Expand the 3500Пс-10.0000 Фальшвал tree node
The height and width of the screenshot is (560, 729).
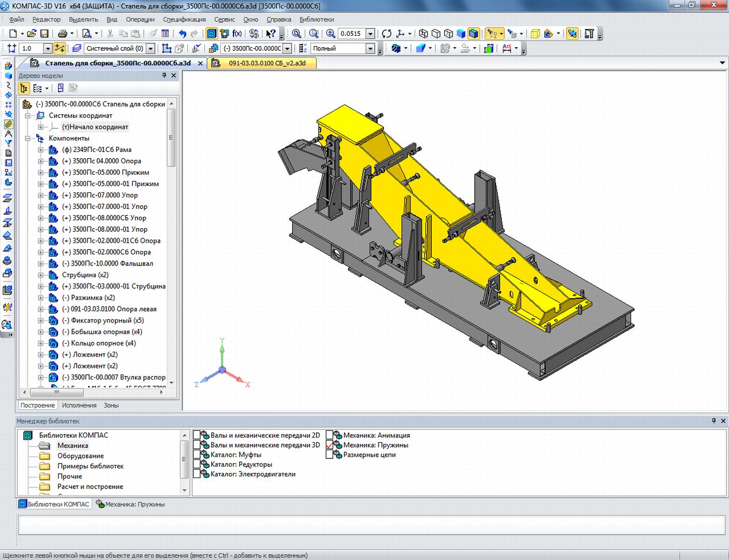(40, 263)
